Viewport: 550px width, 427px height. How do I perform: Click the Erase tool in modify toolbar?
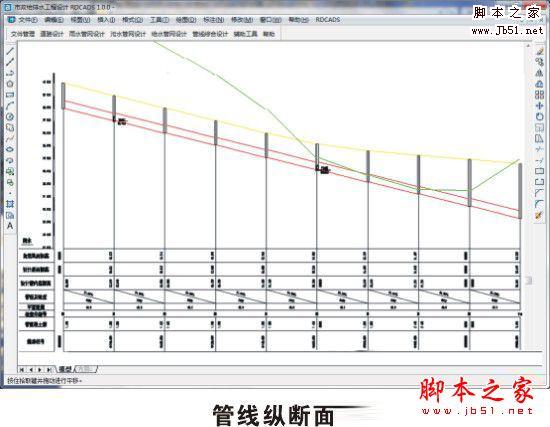(539, 51)
